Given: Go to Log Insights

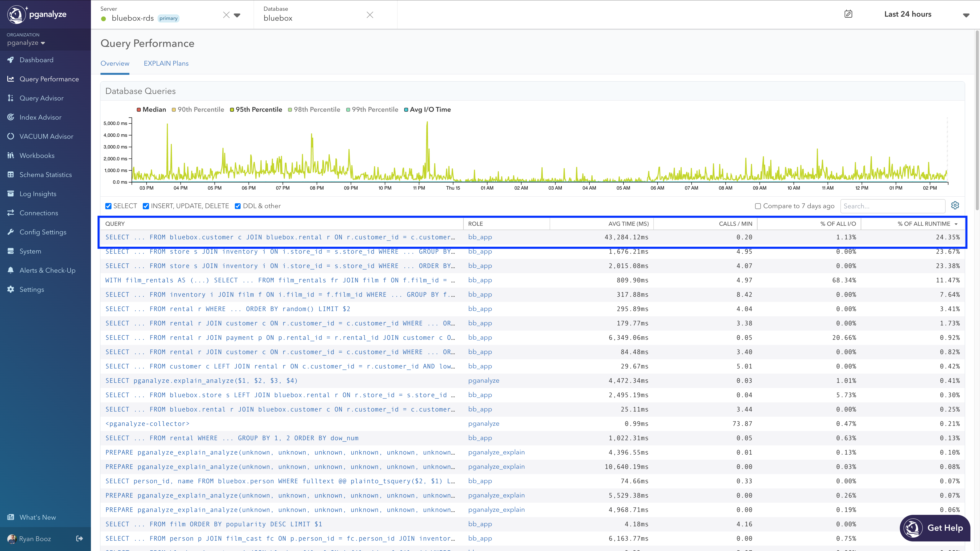Looking at the screenshot, I should click(x=38, y=194).
